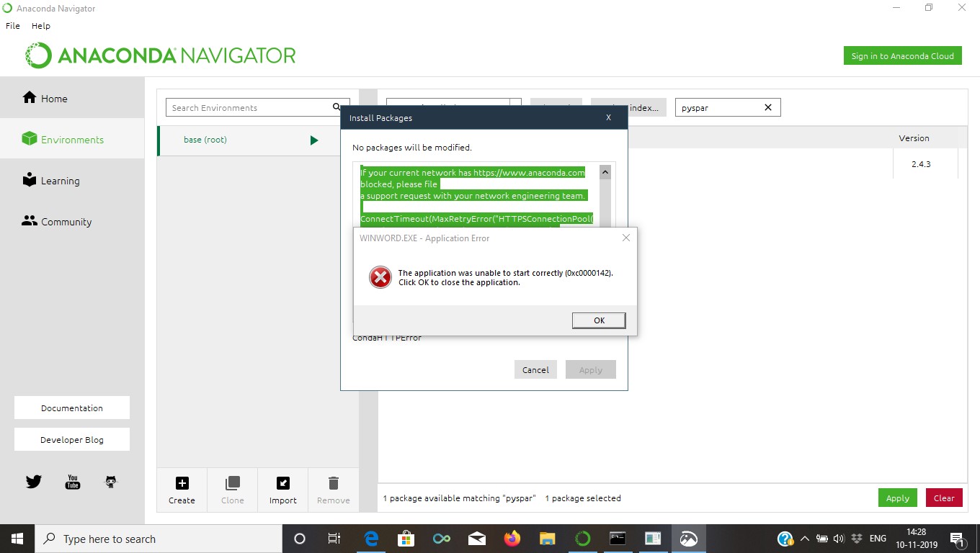Viewport: 980px width, 553px height.
Task: Click Cancel in the Install Packages dialog
Action: pyautogui.click(x=535, y=369)
